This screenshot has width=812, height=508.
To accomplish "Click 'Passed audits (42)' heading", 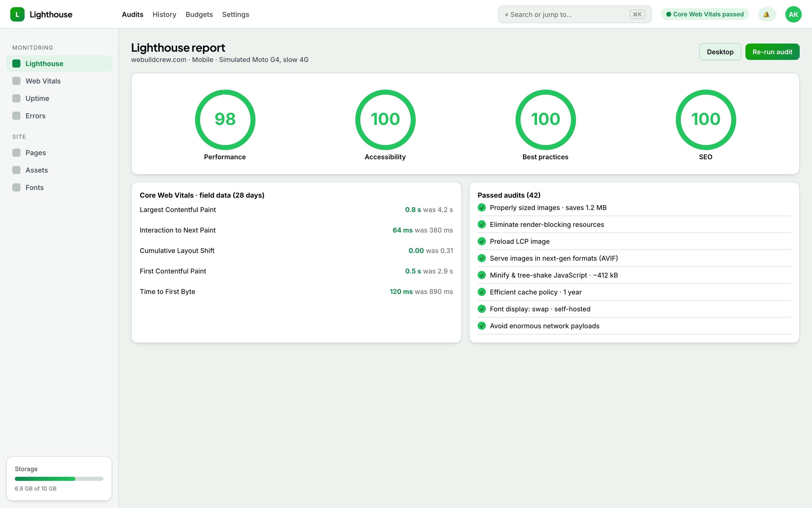I will pyautogui.click(x=509, y=195).
